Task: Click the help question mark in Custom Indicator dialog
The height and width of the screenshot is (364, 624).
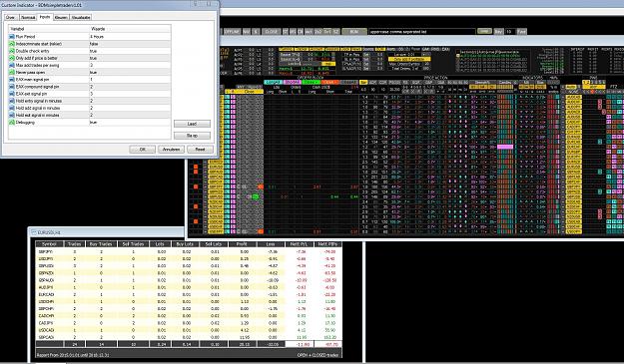Action: coord(196,4)
